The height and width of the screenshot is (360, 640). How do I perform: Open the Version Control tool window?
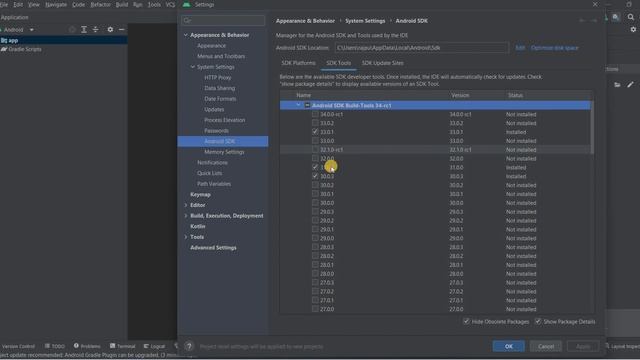(18, 346)
